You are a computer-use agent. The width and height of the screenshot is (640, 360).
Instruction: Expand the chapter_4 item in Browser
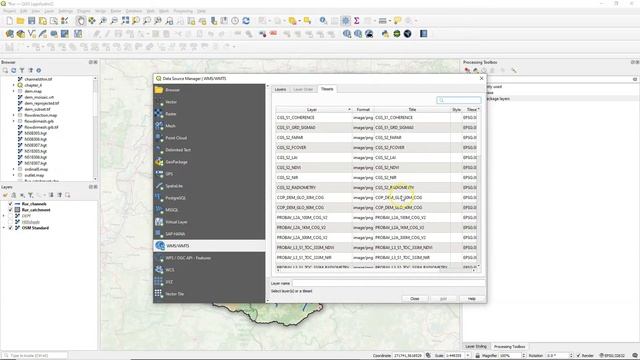click(13, 85)
